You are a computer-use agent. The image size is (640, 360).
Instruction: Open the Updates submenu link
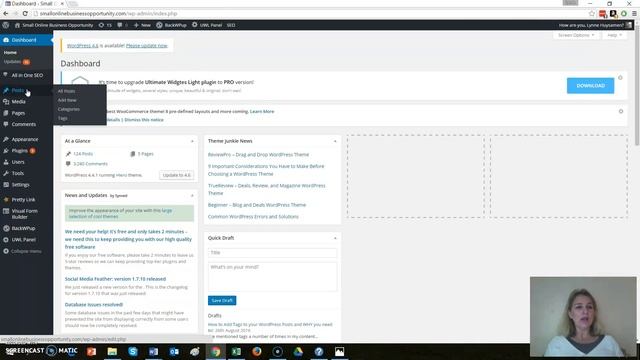(x=16, y=62)
